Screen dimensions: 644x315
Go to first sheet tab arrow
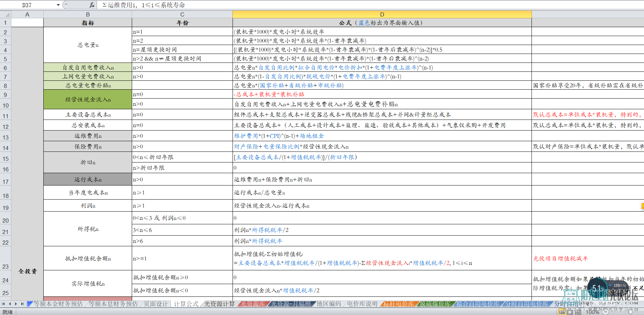pyautogui.click(x=3, y=304)
